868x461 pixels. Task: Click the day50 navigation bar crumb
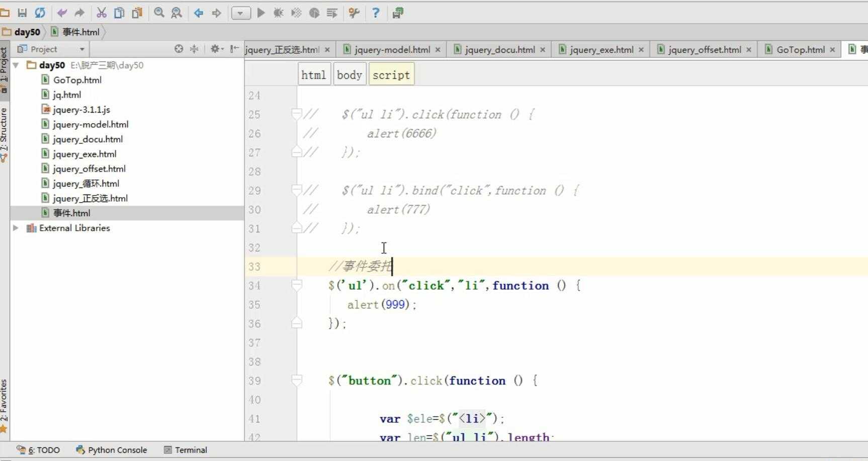click(22, 32)
